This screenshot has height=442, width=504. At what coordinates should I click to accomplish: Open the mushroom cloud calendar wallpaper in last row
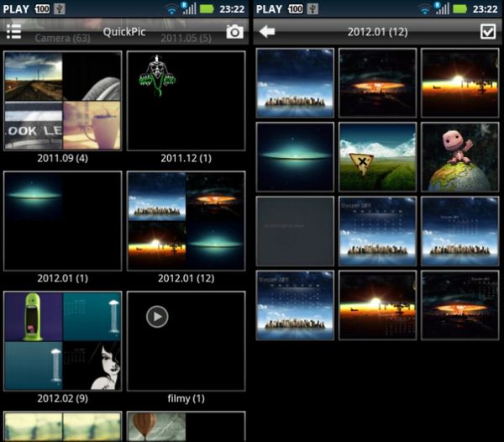(460, 305)
